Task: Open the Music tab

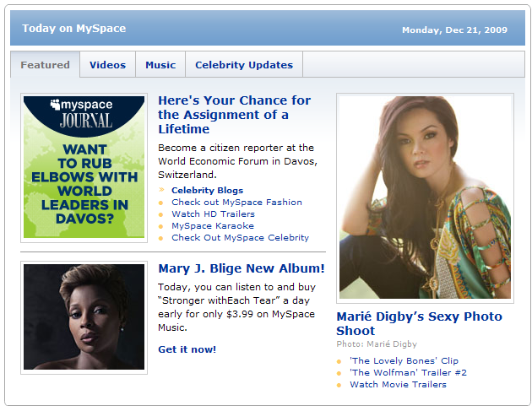Action: (160, 65)
